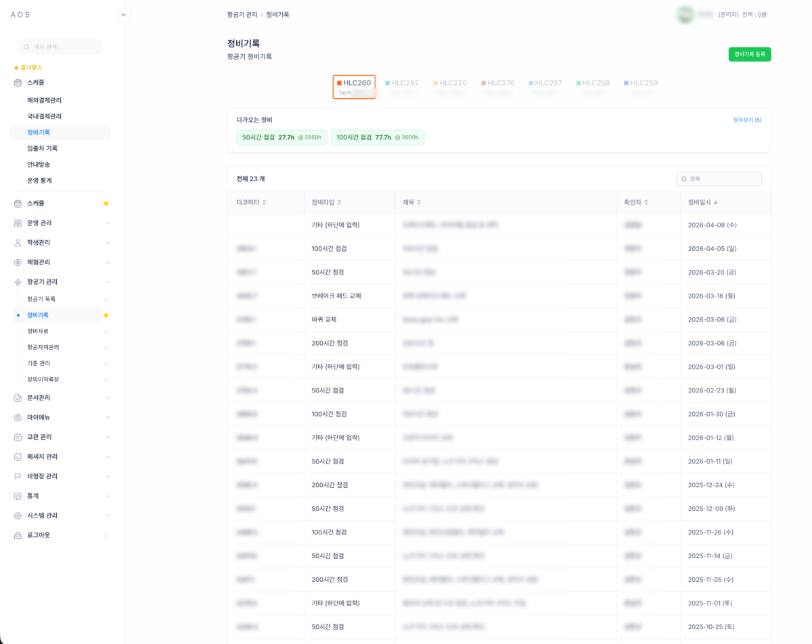Click the 체험관리 coin icon
Screen dimensions: 812x644
18,262
